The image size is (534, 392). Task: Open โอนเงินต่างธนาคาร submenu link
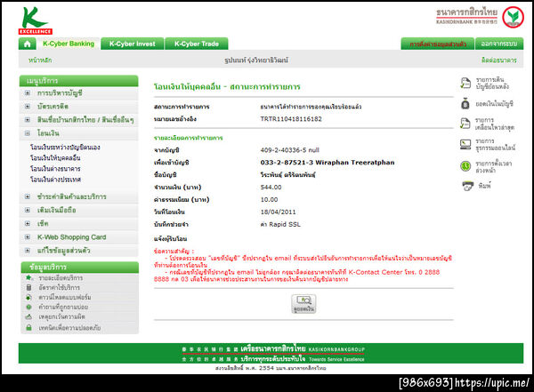click(x=55, y=169)
